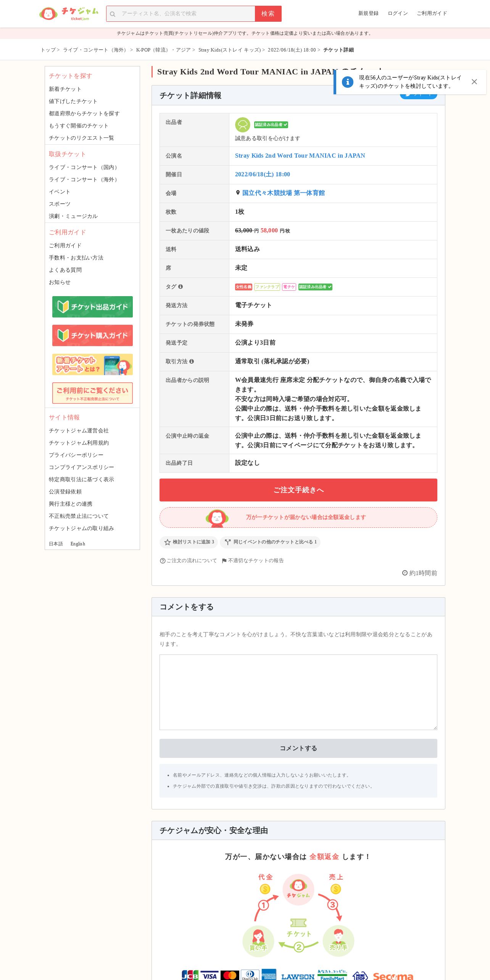Open ログイン in the header

398,13
